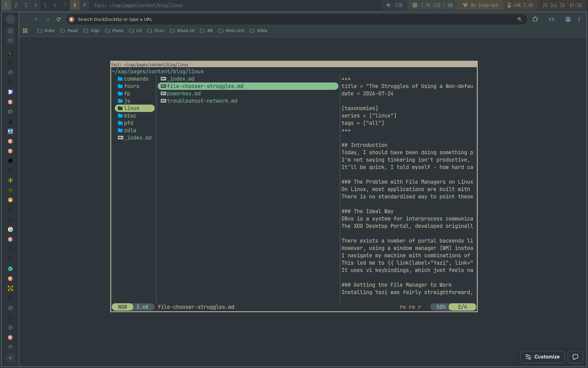The image size is (588, 368).
Task: Click the 2/4 file counter
Action: (462, 307)
